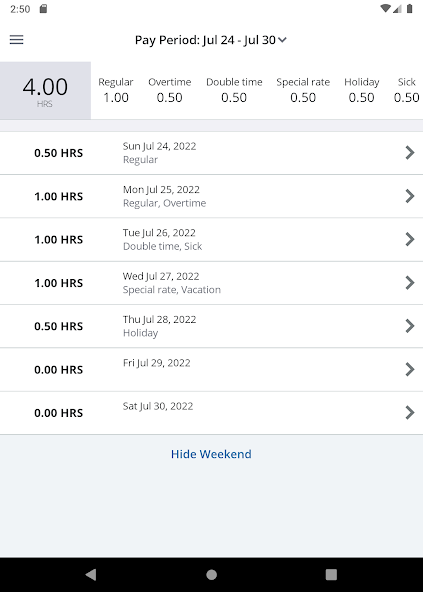Open Sat Jul 30 row chevron
Image resolution: width=423 pixels, height=592 pixels.
coord(410,413)
